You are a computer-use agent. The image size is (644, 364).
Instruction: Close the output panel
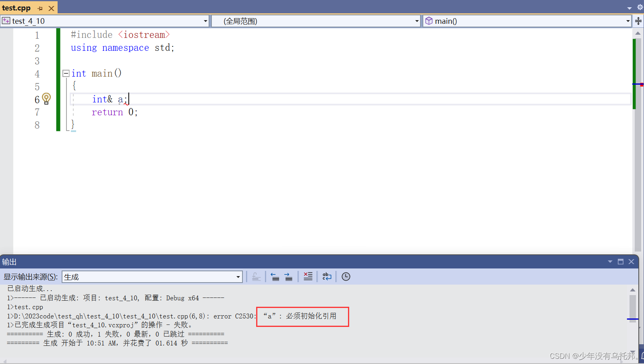632,262
